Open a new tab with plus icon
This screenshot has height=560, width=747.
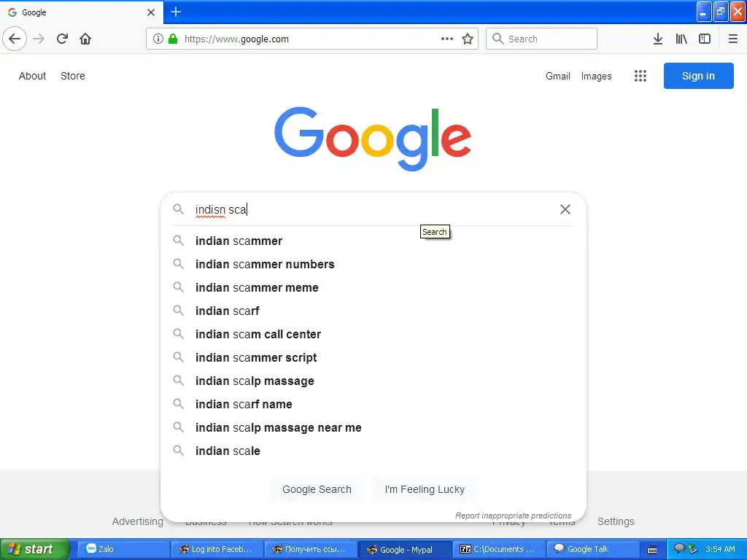[x=176, y=12]
